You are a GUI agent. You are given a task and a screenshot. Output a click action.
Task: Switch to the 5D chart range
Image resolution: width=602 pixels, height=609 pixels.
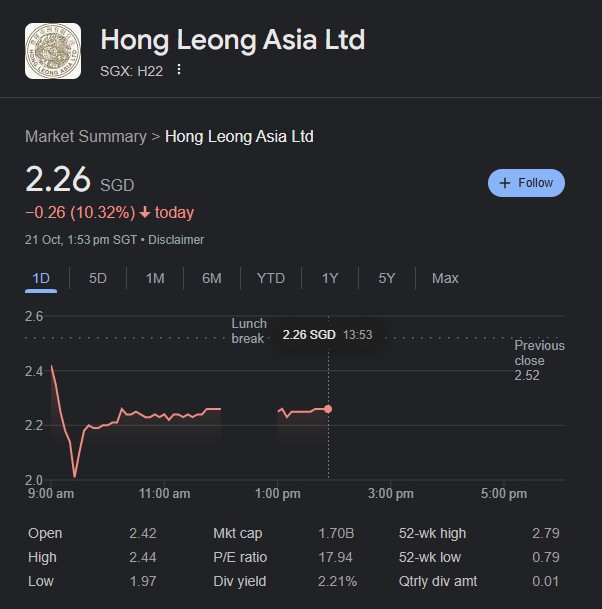pyautogui.click(x=98, y=278)
